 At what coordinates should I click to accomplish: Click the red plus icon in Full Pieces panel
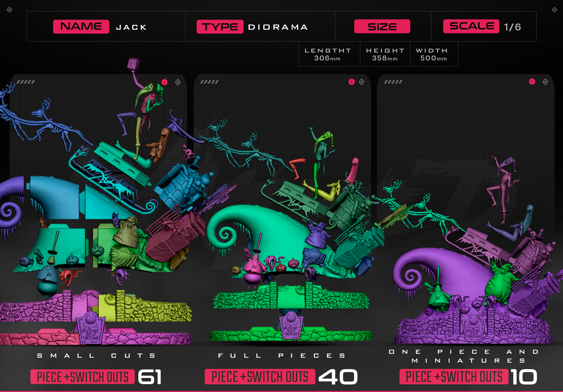[351, 82]
